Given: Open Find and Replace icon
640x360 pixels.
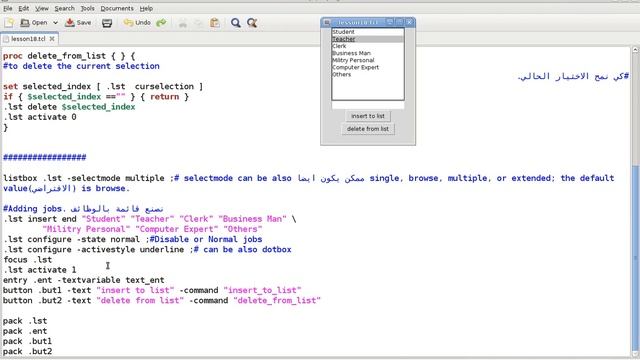Looking at the screenshot, I should (x=252, y=23).
